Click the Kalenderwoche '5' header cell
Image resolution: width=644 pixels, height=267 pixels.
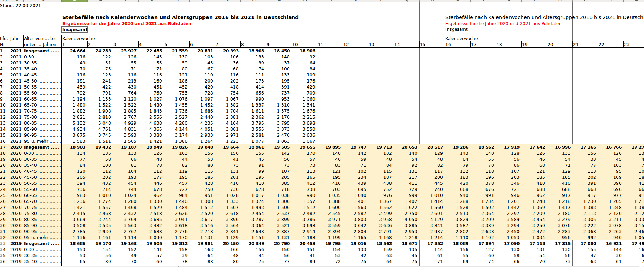pyautogui.click(x=177, y=45)
